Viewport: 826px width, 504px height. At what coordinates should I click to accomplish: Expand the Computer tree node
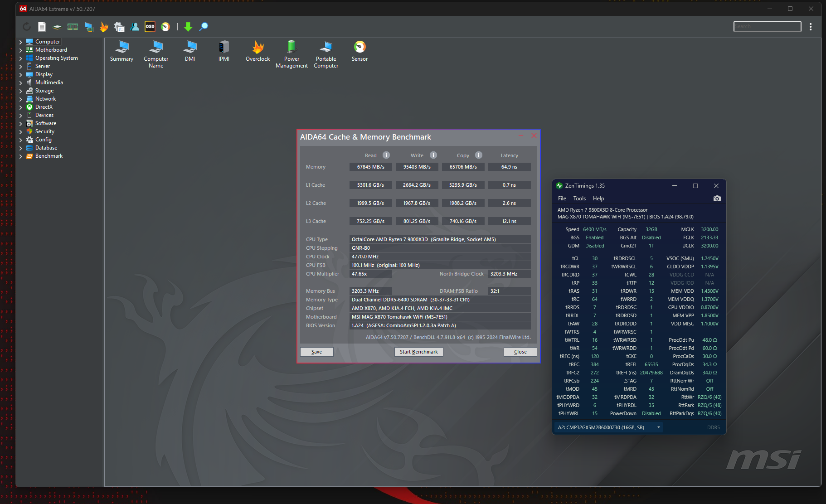click(20, 42)
